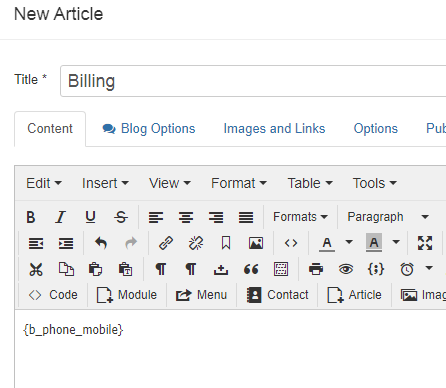Image resolution: width=446 pixels, height=388 pixels.
Task: Toggle bold formatting
Action: [31, 217]
